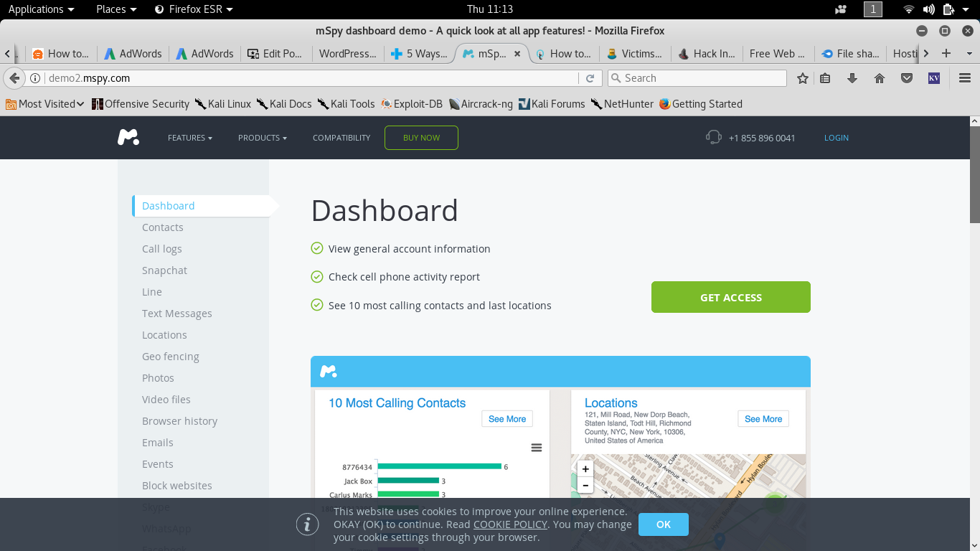Screen dimensions: 980x551
Task: Expand the Features dropdown menu
Action: (x=190, y=138)
